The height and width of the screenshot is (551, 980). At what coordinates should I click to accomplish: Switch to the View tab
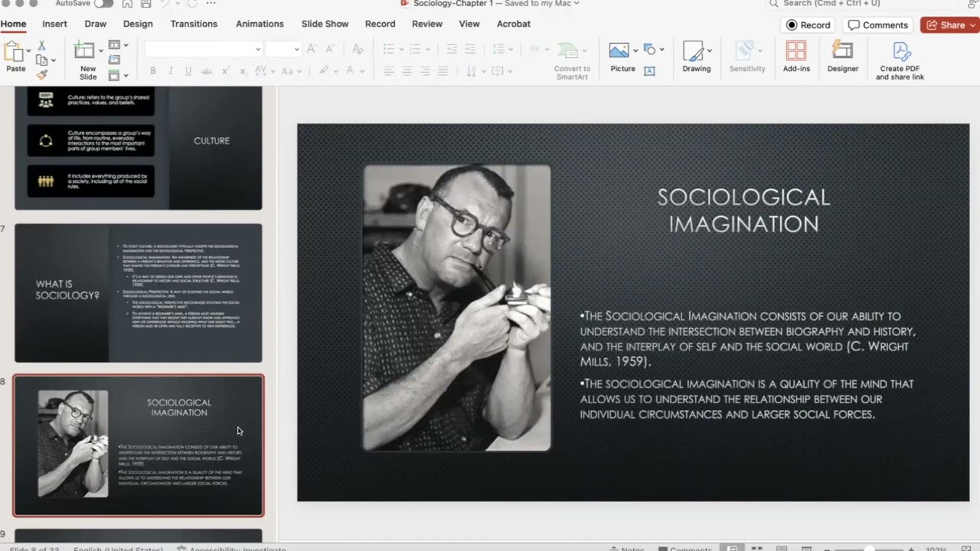pyautogui.click(x=469, y=24)
